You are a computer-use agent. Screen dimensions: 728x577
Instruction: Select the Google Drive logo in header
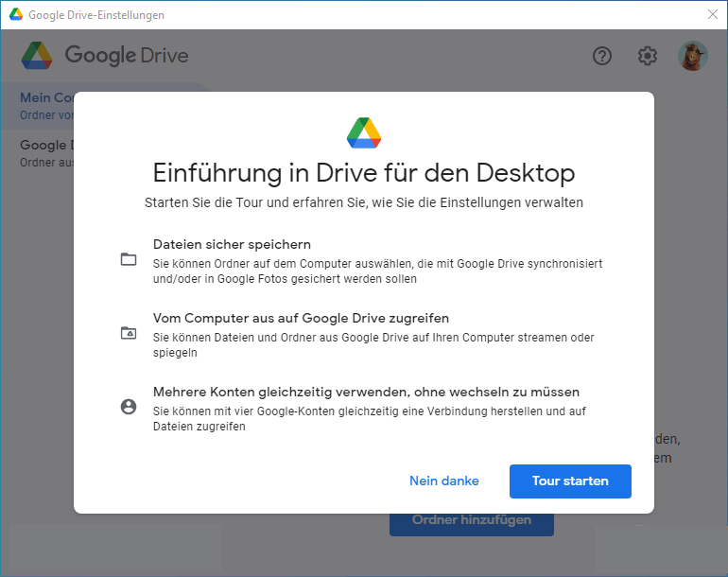click(105, 55)
